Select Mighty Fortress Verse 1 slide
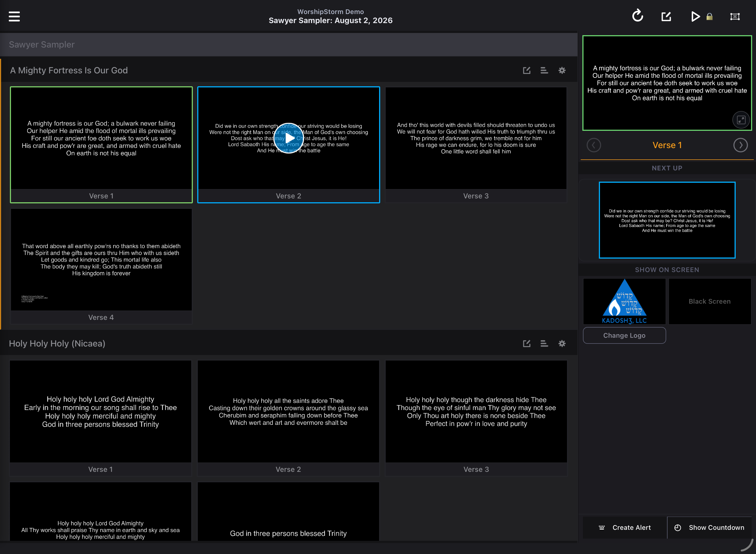Image resolution: width=756 pixels, height=554 pixels. click(x=101, y=145)
